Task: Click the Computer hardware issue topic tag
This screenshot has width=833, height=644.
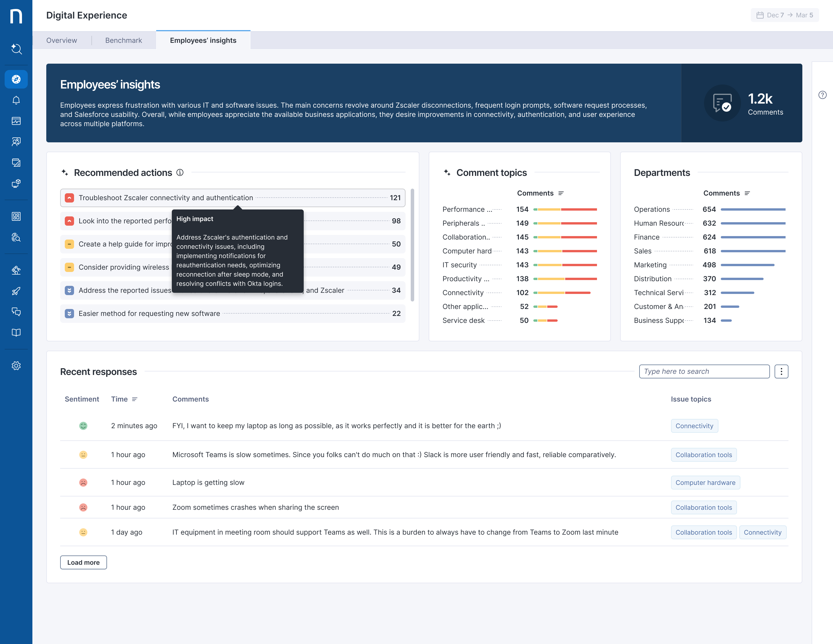Action: pyautogui.click(x=705, y=483)
